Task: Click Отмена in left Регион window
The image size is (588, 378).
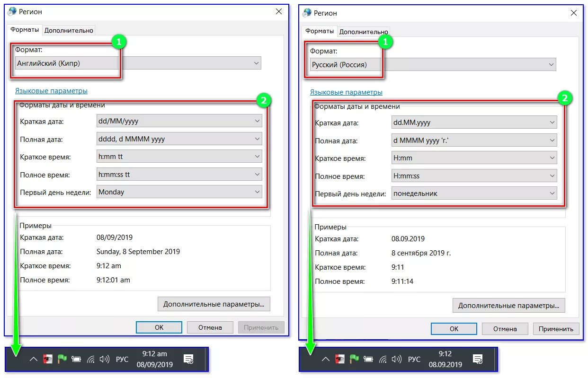Action: (210, 327)
